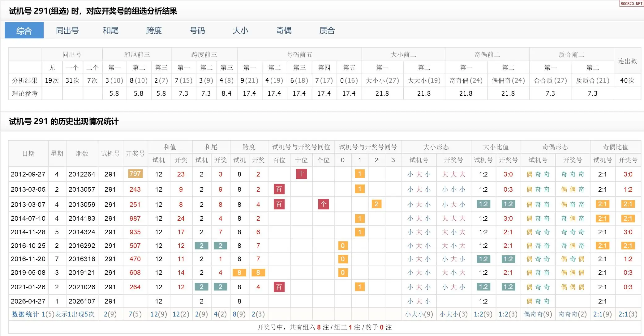The width and height of the screenshot is (644, 336).
Task: Click the 800820.NET watermark link
Action: tap(631, 3)
